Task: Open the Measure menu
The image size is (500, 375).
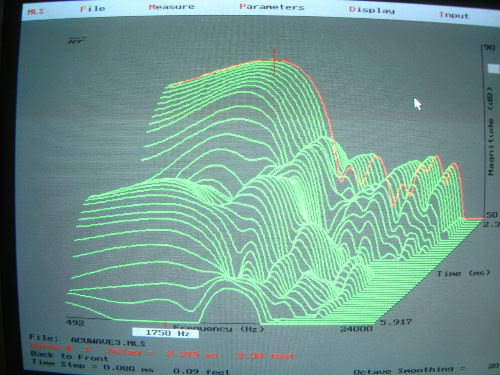Action: point(171,7)
